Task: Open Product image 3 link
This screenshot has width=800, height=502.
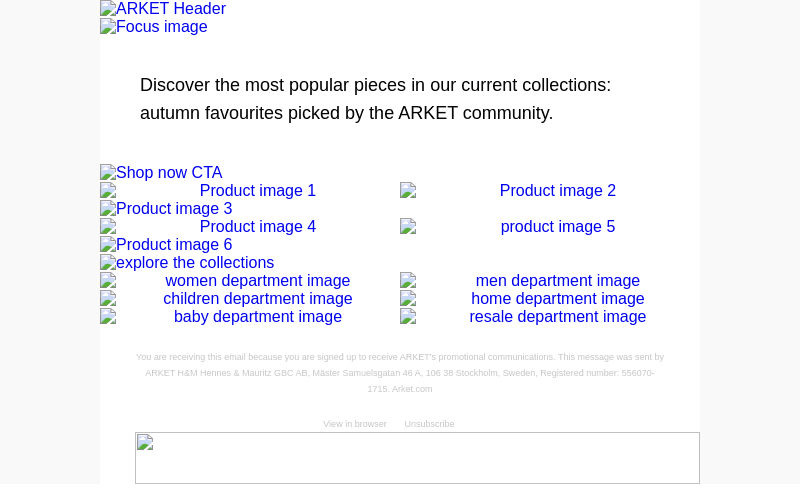Action: tap(166, 208)
